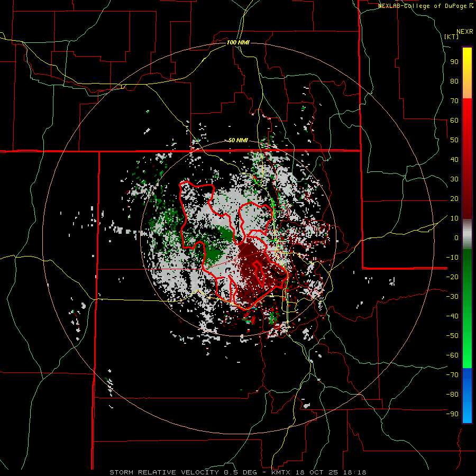Screen dimensions: 476x476
Task: Click the STORM RELATIVE VELOCITY caption text
Action: click(164, 472)
